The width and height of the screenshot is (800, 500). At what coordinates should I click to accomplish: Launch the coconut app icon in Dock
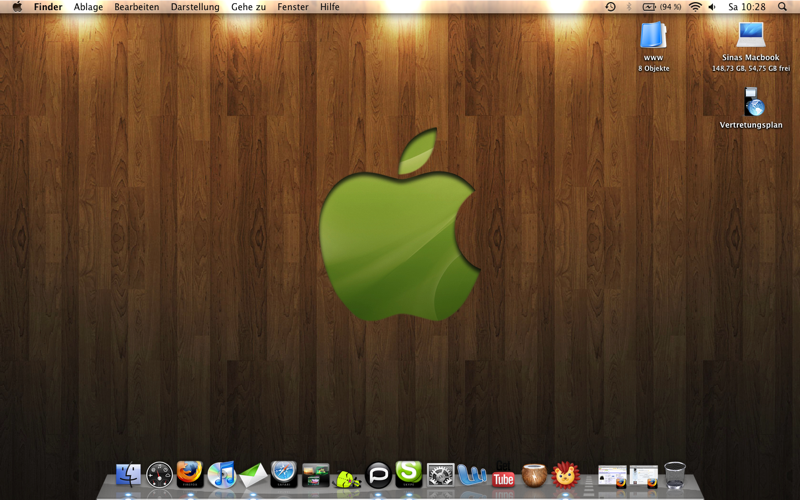tap(534, 475)
